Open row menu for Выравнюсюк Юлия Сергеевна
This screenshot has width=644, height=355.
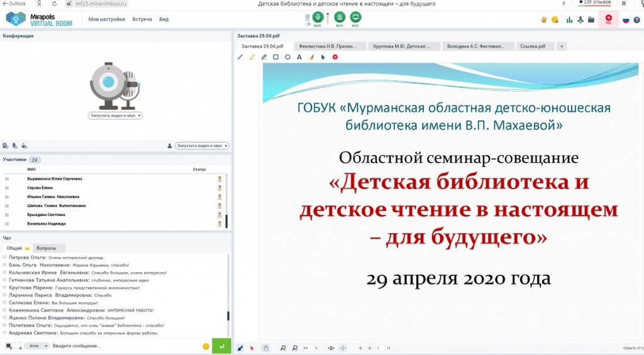point(6,179)
